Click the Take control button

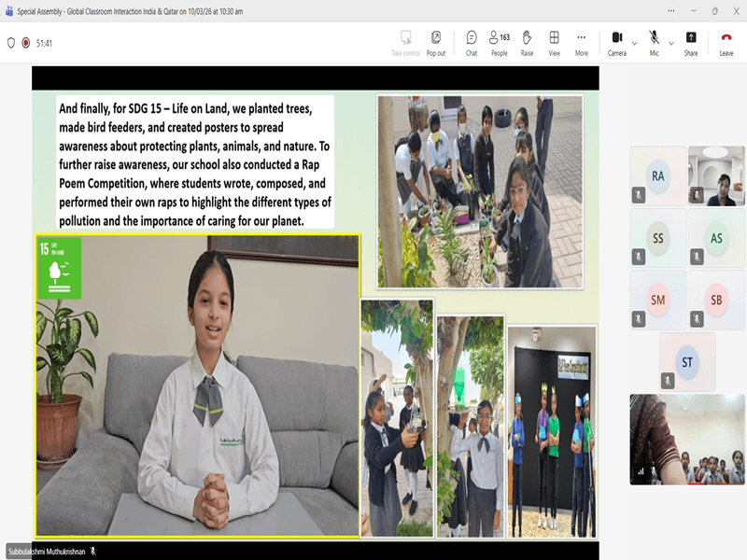[x=405, y=42]
